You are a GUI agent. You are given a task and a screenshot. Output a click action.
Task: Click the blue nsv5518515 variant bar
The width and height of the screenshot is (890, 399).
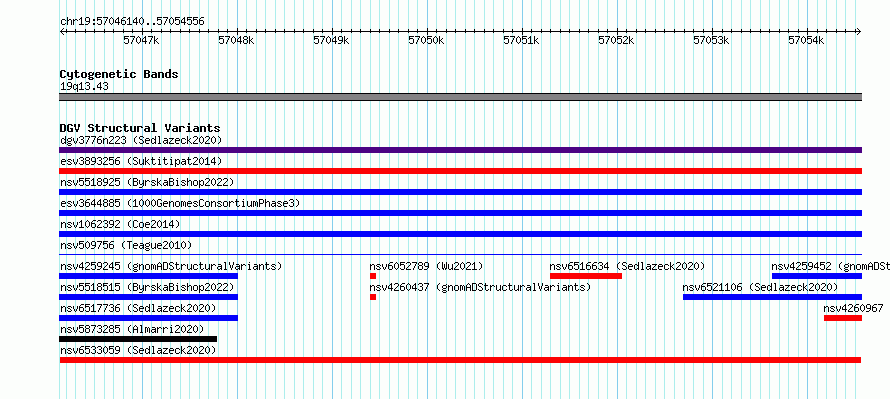tap(149, 297)
